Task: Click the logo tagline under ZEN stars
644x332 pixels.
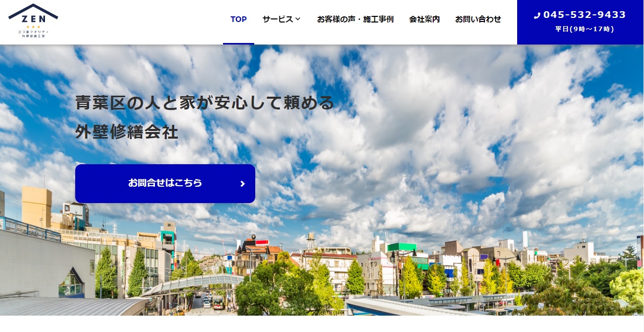Action: pos(33,34)
